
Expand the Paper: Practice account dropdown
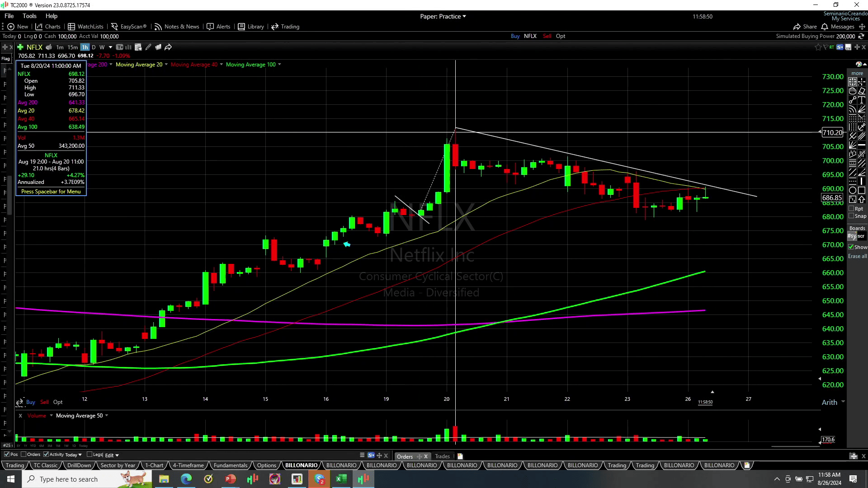pyautogui.click(x=464, y=16)
